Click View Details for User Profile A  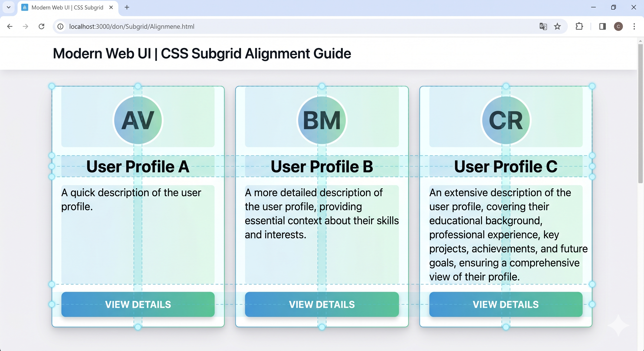(138, 304)
